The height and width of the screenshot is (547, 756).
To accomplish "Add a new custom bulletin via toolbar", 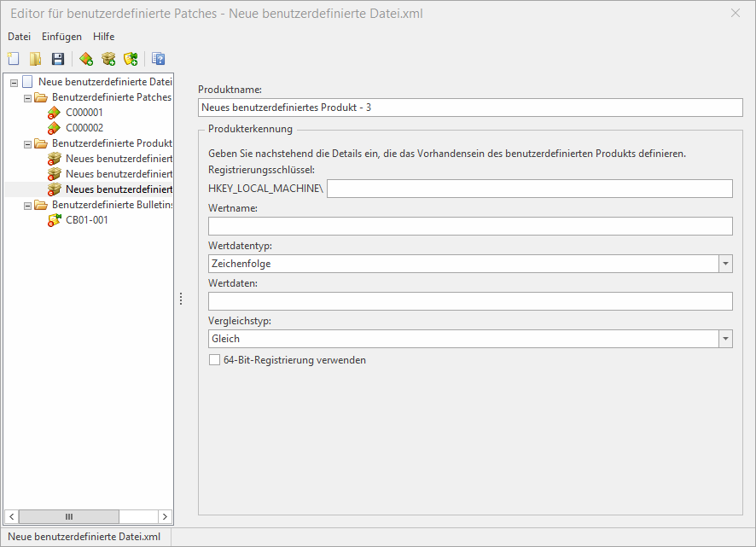I will [131, 59].
